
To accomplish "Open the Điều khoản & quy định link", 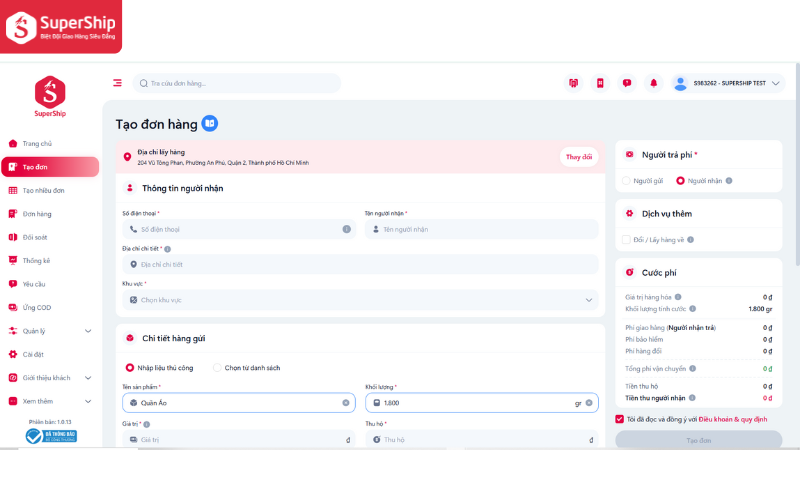I will pos(733,419).
